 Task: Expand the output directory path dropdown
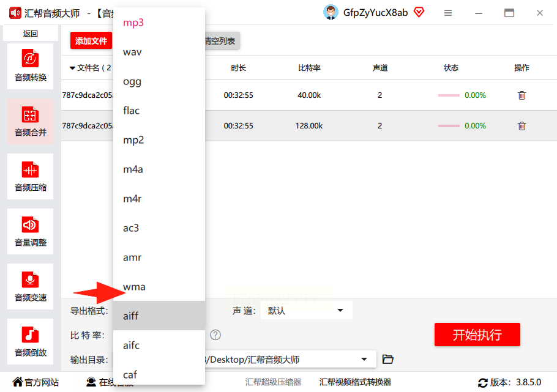[364, 360]
